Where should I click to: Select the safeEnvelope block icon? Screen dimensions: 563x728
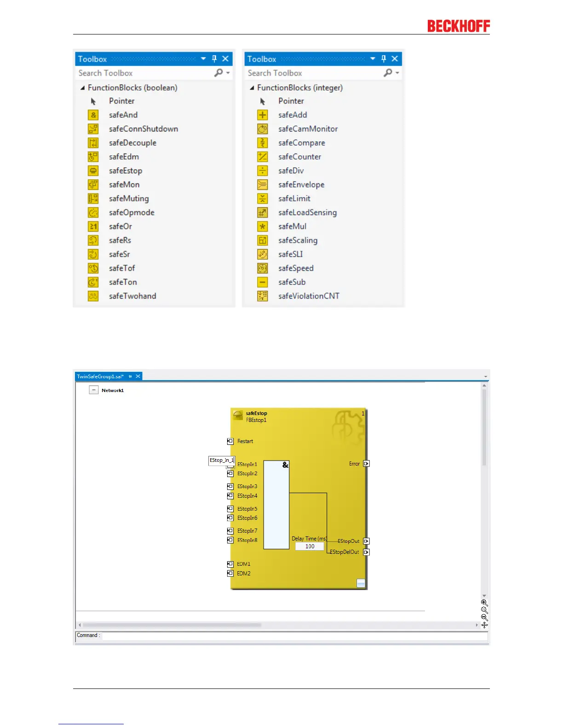pos(263,184)
